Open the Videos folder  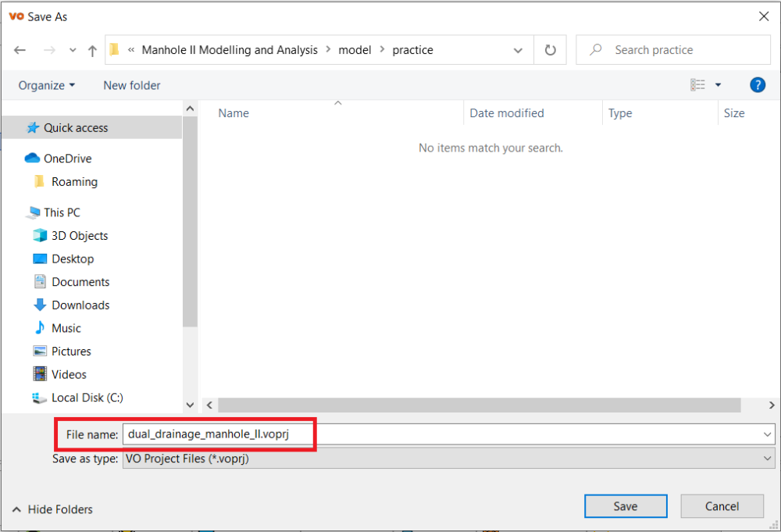(x=69, y=375)
